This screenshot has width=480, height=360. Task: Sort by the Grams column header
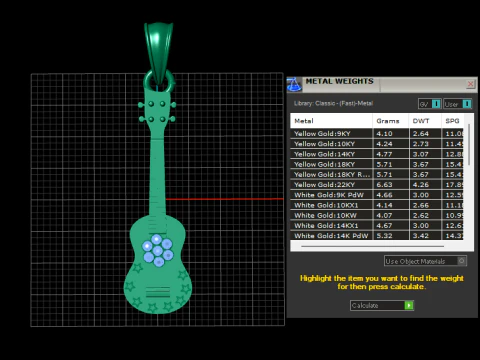[x=390, y=121]
